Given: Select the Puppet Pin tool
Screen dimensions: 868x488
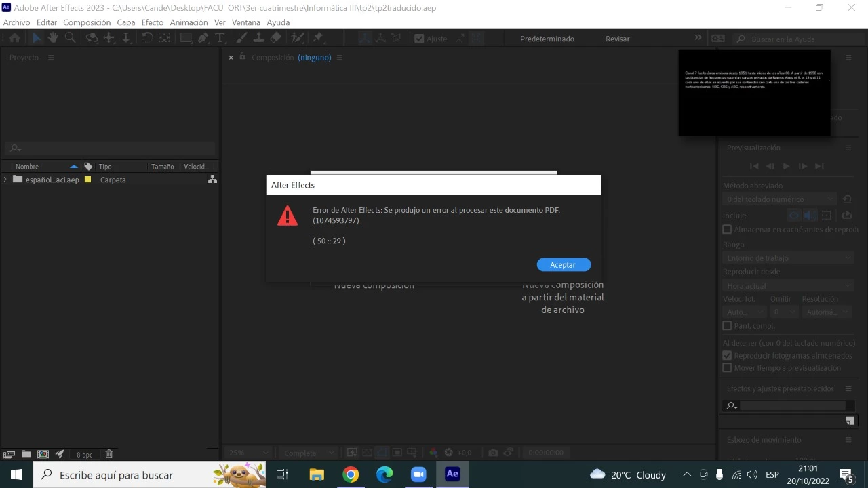Looking at the screenshot, I should point(318,39).
